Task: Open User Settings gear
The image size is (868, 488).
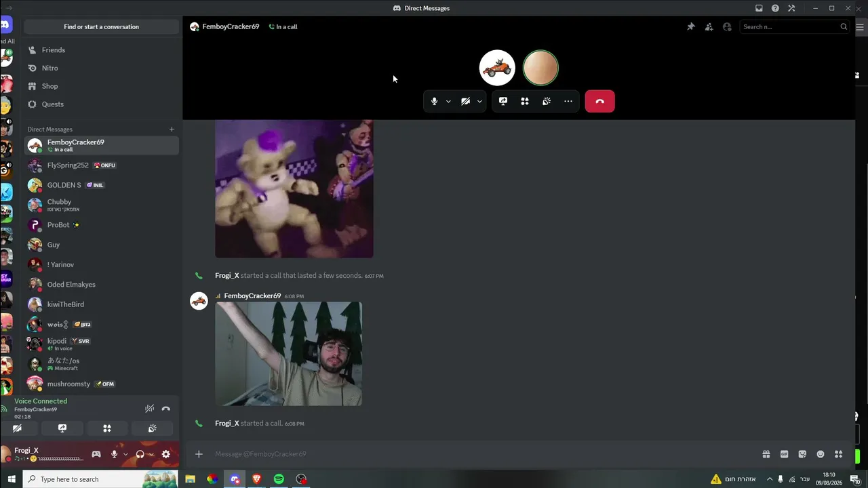Action: [165, 454]
